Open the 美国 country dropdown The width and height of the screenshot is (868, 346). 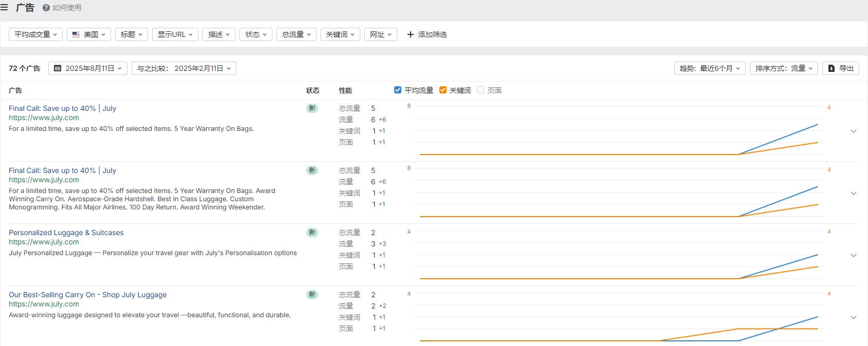[x=89, y=34]
